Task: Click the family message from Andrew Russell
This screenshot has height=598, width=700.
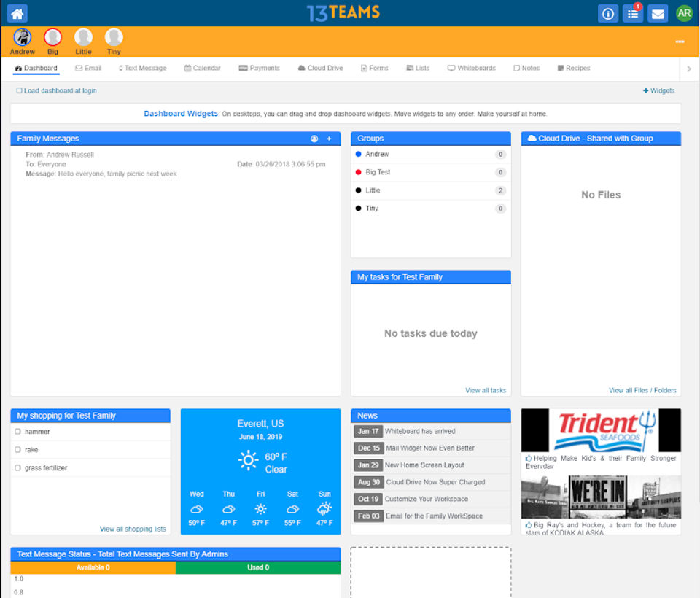Action: [176, 164]
